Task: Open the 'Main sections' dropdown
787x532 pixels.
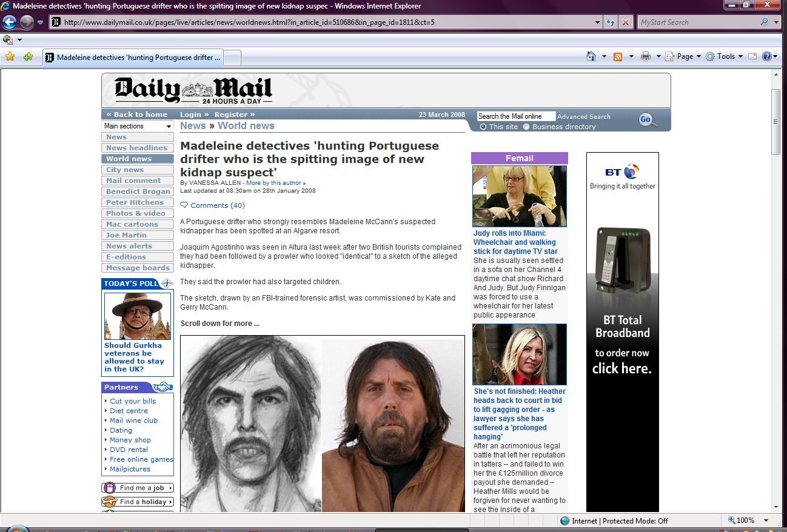Action: [x=138, y=126]
